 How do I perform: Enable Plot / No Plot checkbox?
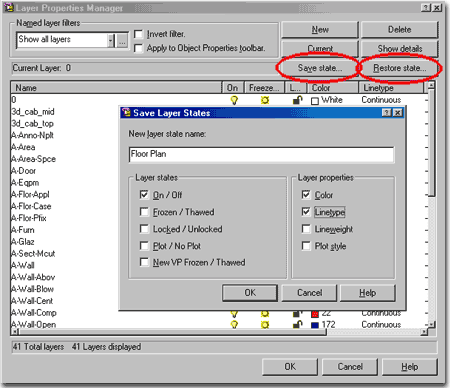tap(144, 246)
